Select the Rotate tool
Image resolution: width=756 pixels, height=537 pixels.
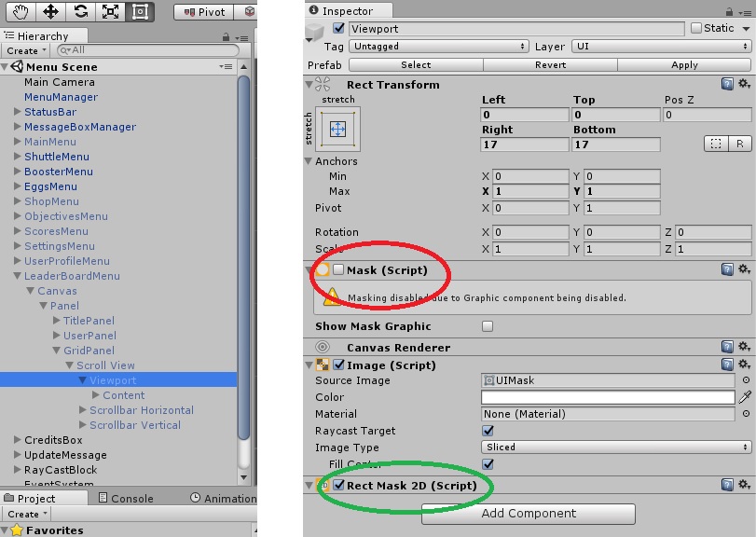click(x=80, y=11)
